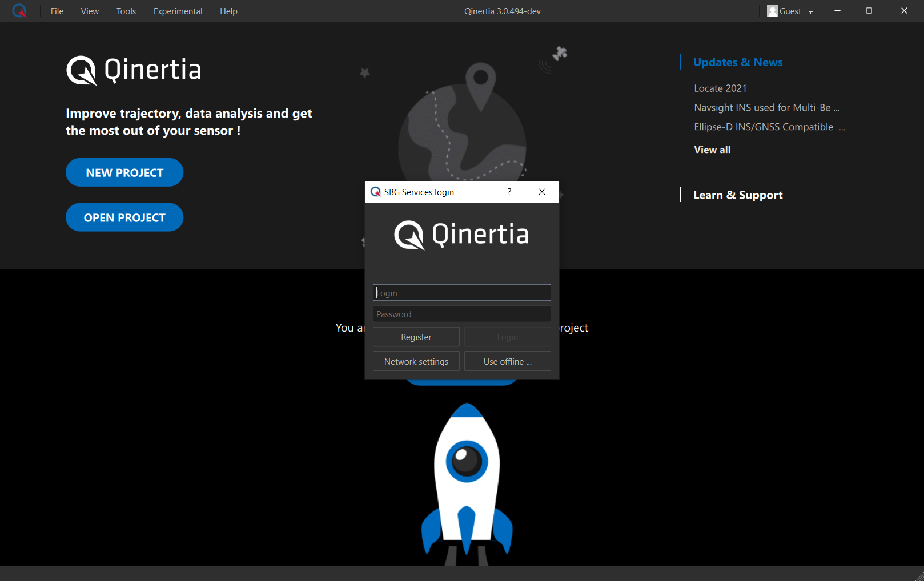The height and width of the screenshot is (581, 924).
Task: Open the Locate 2021 news item
Action: (720, 88)
